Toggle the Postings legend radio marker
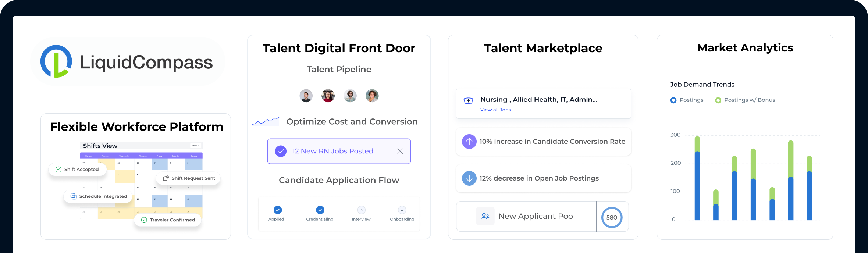868x253 pixels. click(673, 100)
